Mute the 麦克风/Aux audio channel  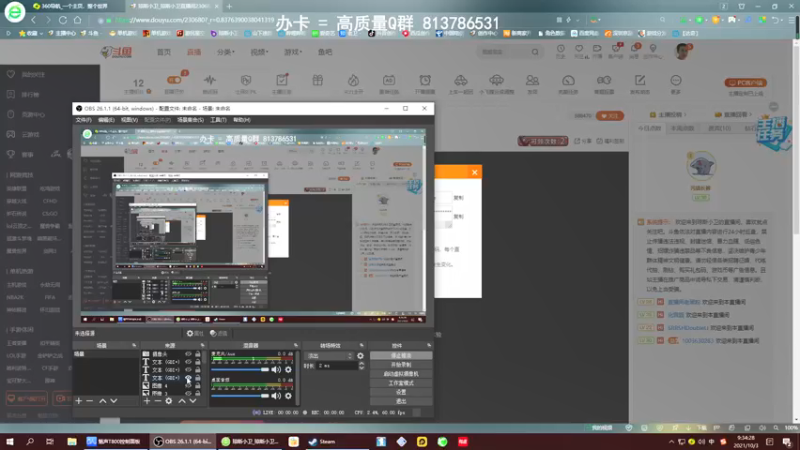click(276, 369)
